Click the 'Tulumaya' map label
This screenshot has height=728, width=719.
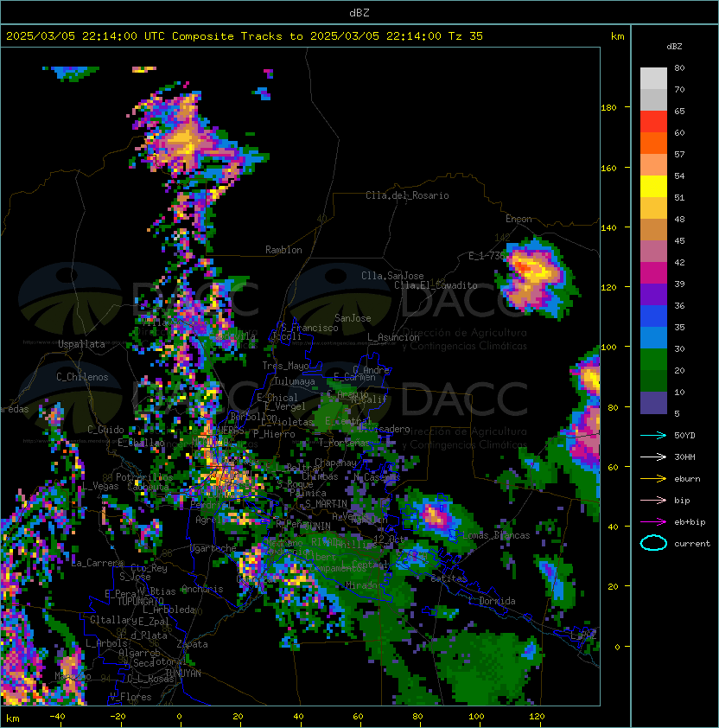(x=295, y=381)
